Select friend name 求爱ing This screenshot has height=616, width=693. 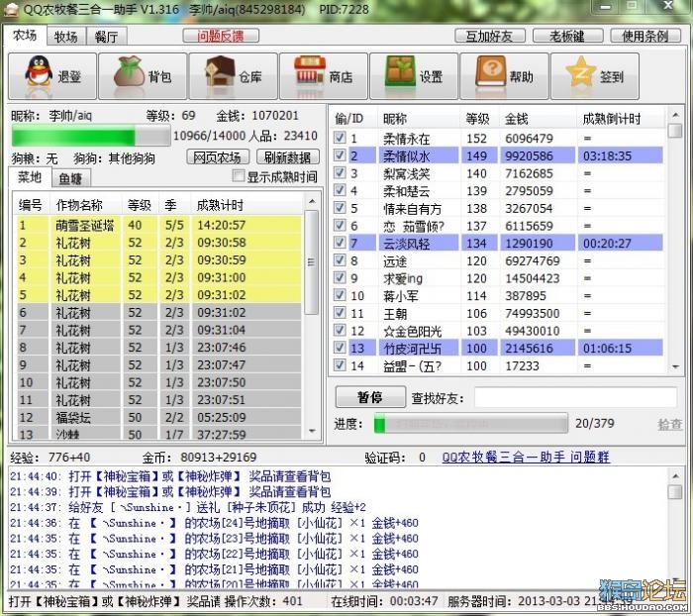(403, 278)
